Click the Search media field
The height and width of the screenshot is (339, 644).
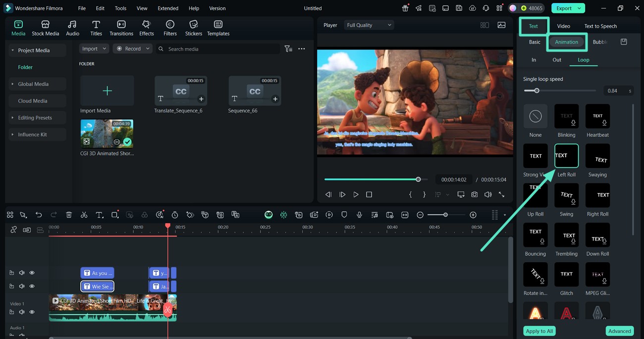coord(218,49)
